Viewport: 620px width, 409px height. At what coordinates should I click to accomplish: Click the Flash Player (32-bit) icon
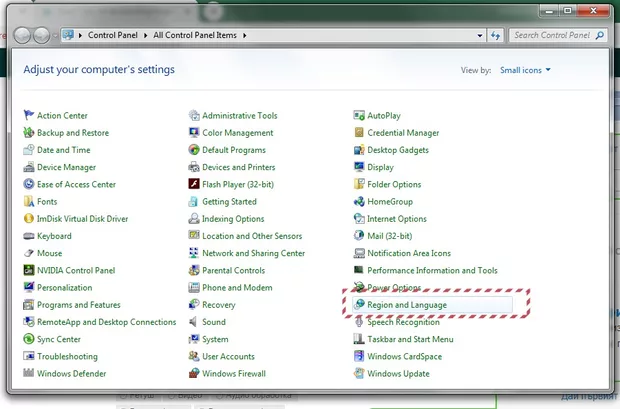(x=194, y=185)
